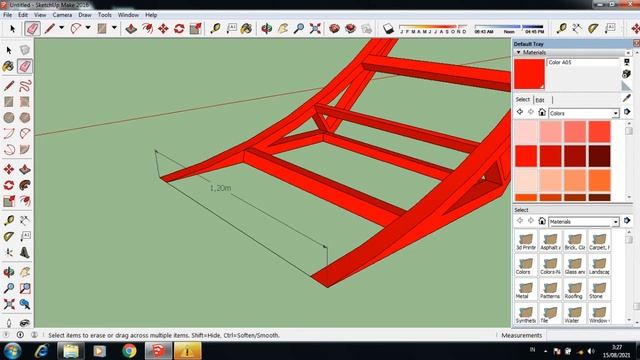Open the Draw menu
640x360 pixels.
coord(85,15)
